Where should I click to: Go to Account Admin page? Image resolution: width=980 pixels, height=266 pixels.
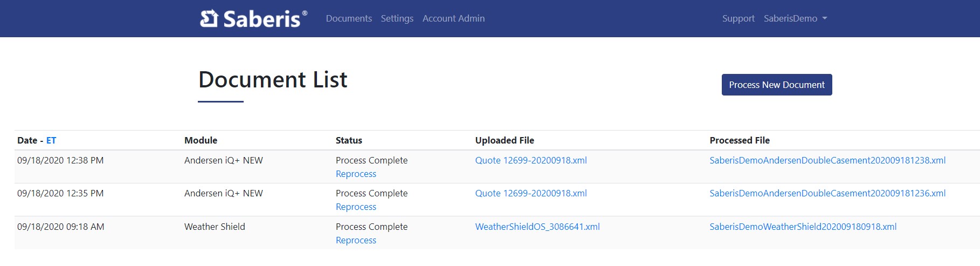pos(453,18)
